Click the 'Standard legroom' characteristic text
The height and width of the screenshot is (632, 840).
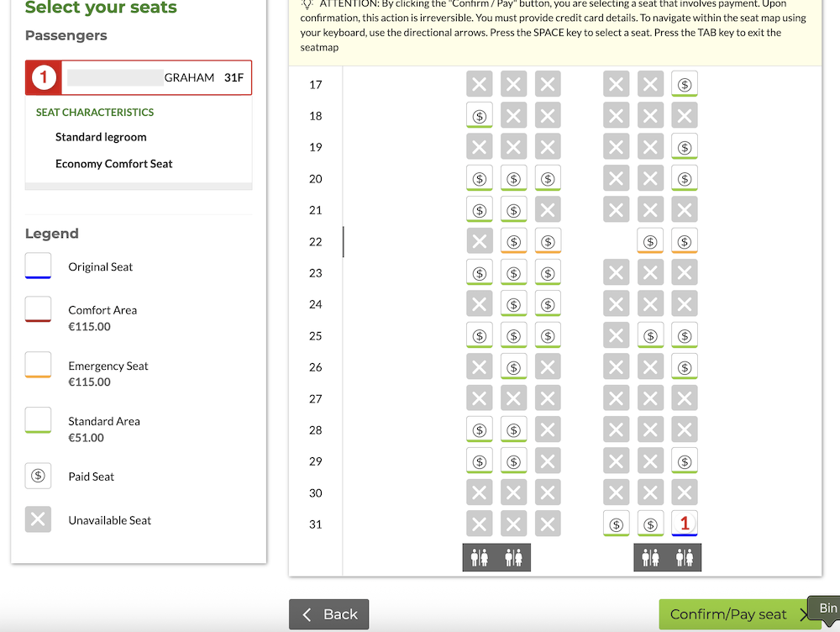(x=101, y=137)
